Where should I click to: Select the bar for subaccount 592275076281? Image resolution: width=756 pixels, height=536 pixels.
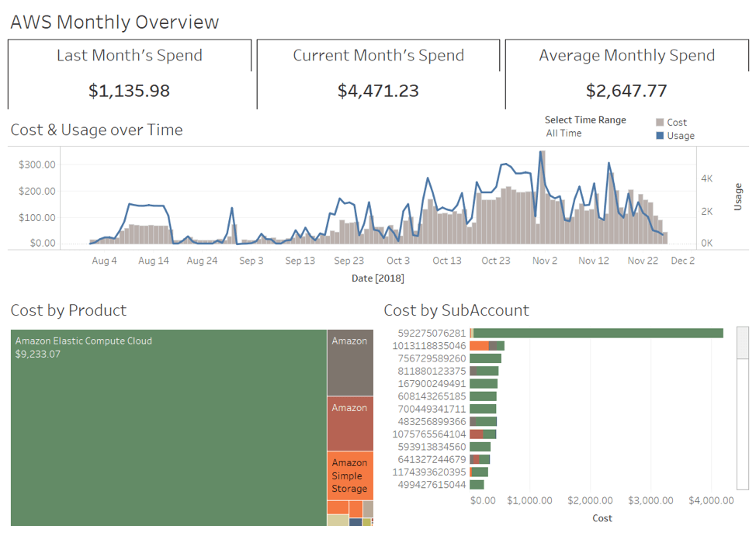pyautogui.click(x=596, y=333)
